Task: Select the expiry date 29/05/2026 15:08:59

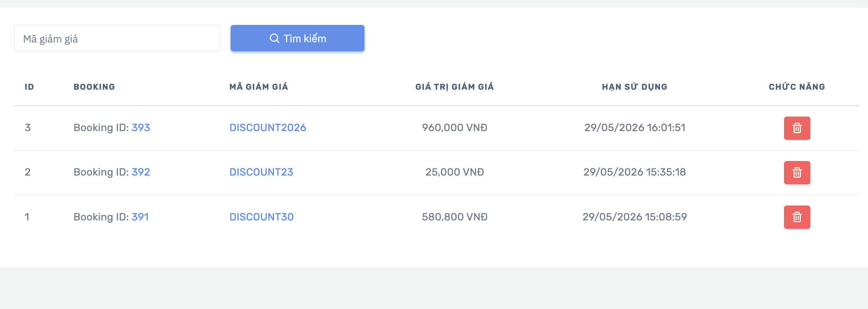Action: [635, 217]
